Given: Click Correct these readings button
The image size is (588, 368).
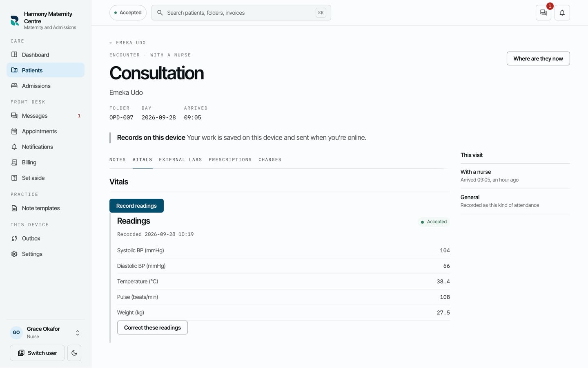Looking at the screenshot, I should coord(152,328).
